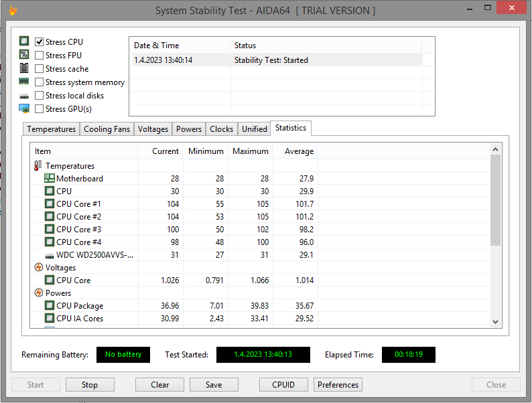
Task: Click the chip icon of CPU IA Cores row
Action: click(50, 318)
